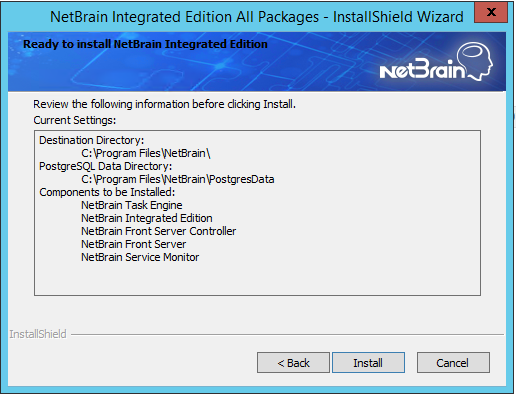This screenshot has height=394, width=516.
Task: Click NetBrain Service Monitor entry
Action: coord(140,257)
